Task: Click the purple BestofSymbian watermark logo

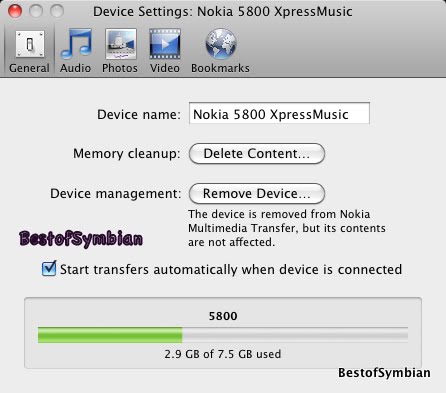Action: (x=81, y=239)
